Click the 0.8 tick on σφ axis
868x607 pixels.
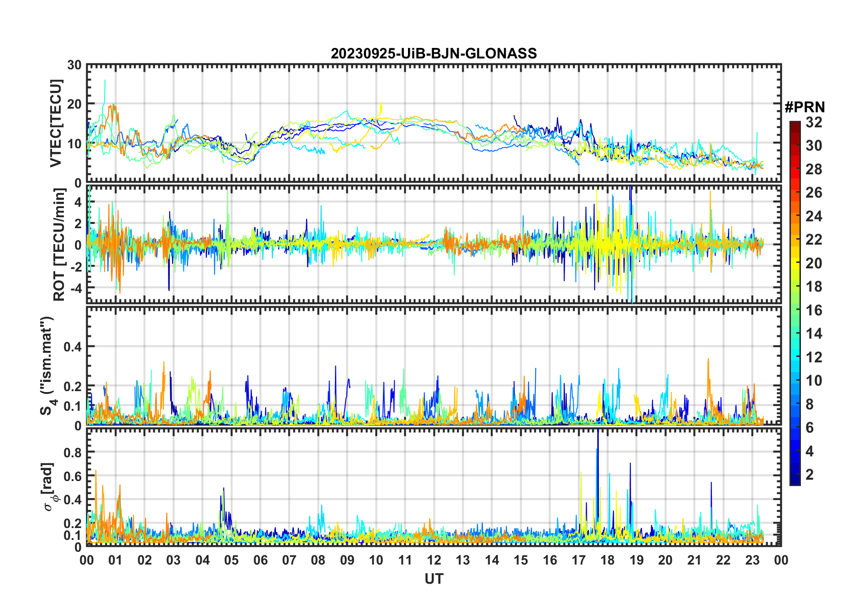pos(73,452)
